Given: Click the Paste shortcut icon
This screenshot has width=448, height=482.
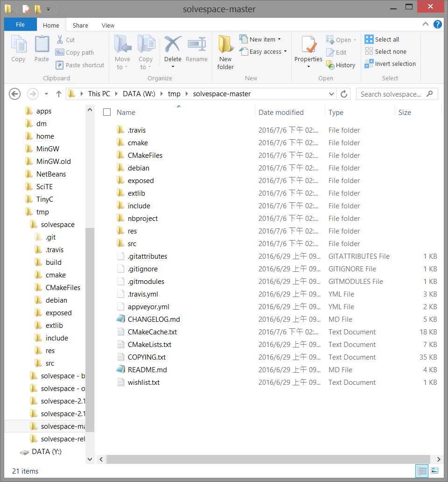Looking at the screenshot, I should pyautogui.click(x=60, y=65).
